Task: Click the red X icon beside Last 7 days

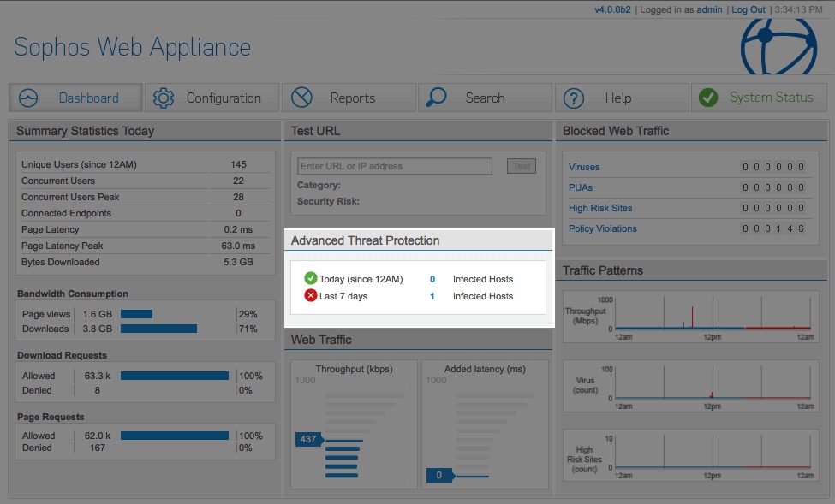Action: (311, 295)
